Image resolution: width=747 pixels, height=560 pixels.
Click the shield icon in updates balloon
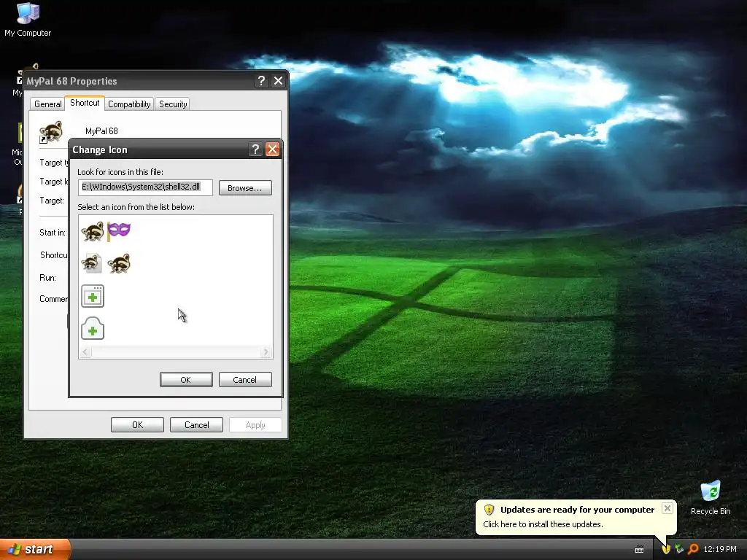point(489,510)
